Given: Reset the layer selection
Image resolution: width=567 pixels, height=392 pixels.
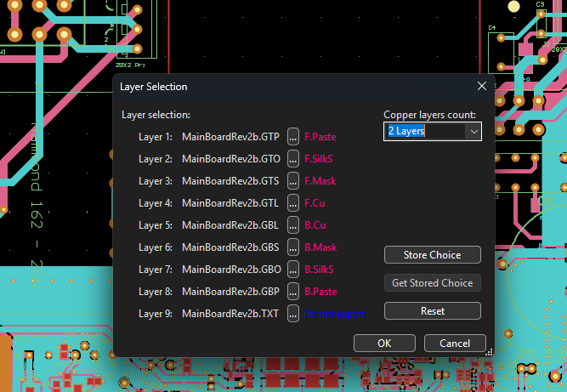Looking at the screenshot, I should [433, 311].
